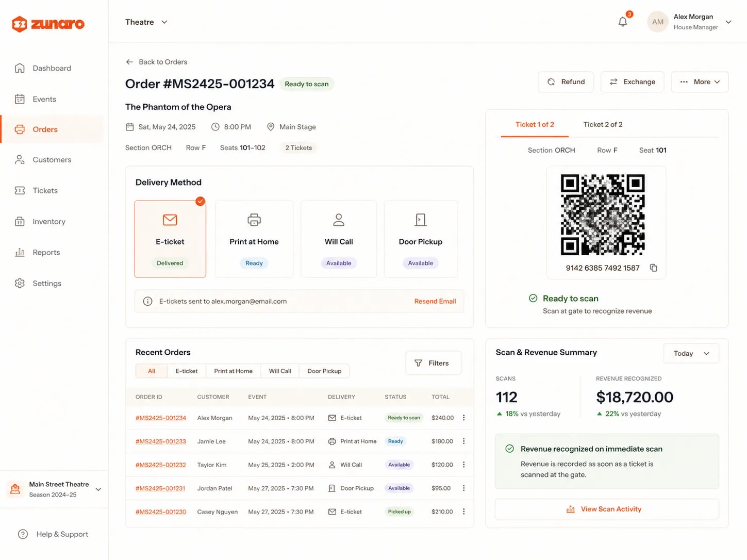
Task: Click the green check icon beside Ready to scan
Action: [533, 298]
